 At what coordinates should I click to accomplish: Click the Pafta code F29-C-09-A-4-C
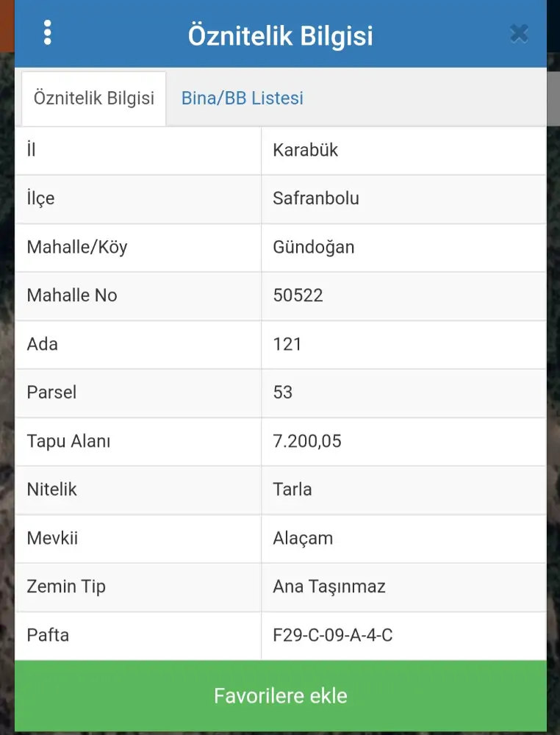332,635
